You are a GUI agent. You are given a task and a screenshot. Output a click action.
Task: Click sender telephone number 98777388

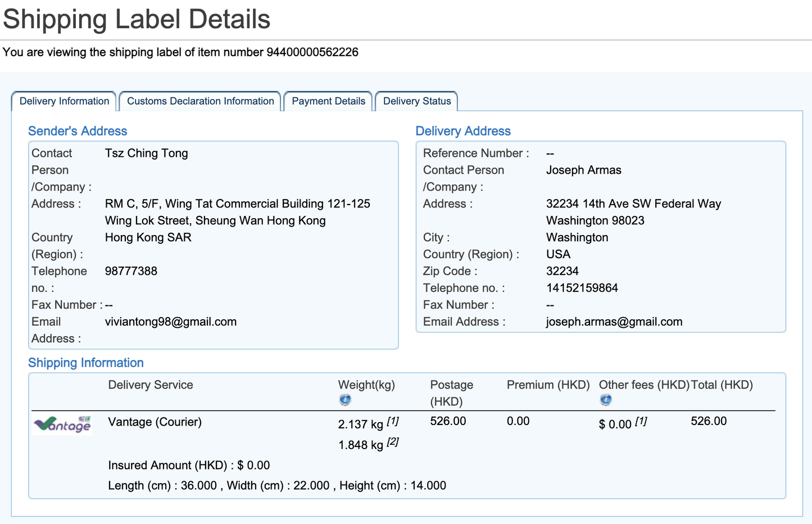[x=131, y=271]
